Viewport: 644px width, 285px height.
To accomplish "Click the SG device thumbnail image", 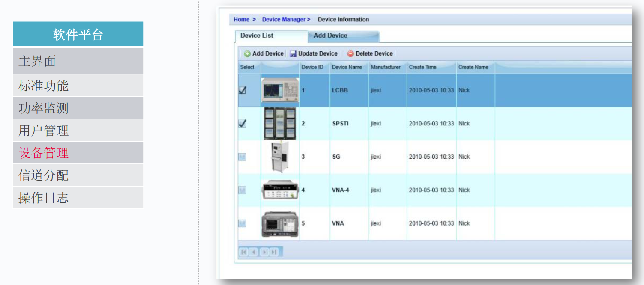I will coord(280,157).
